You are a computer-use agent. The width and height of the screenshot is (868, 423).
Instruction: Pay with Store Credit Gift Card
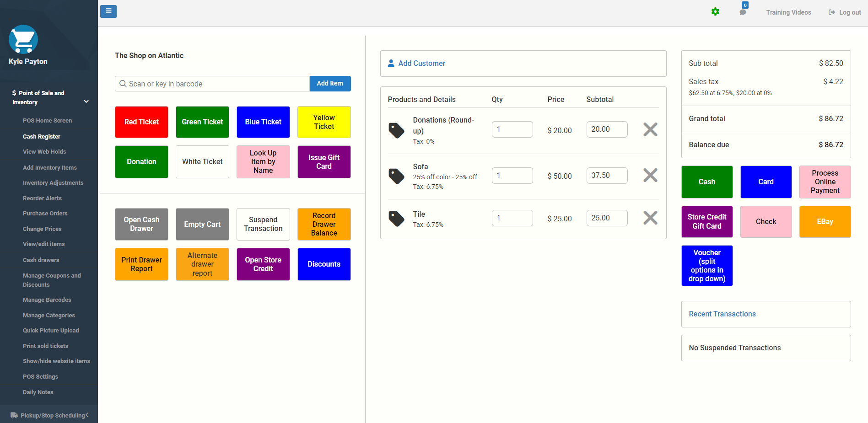point(707,222)
